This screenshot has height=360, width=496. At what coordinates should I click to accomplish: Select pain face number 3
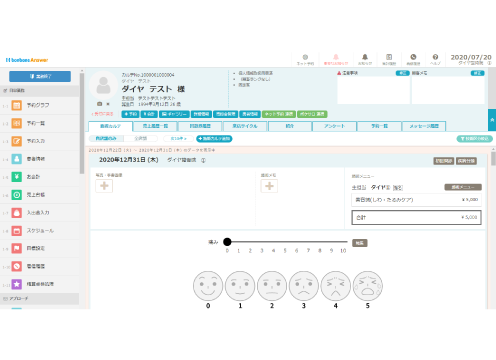304,286
